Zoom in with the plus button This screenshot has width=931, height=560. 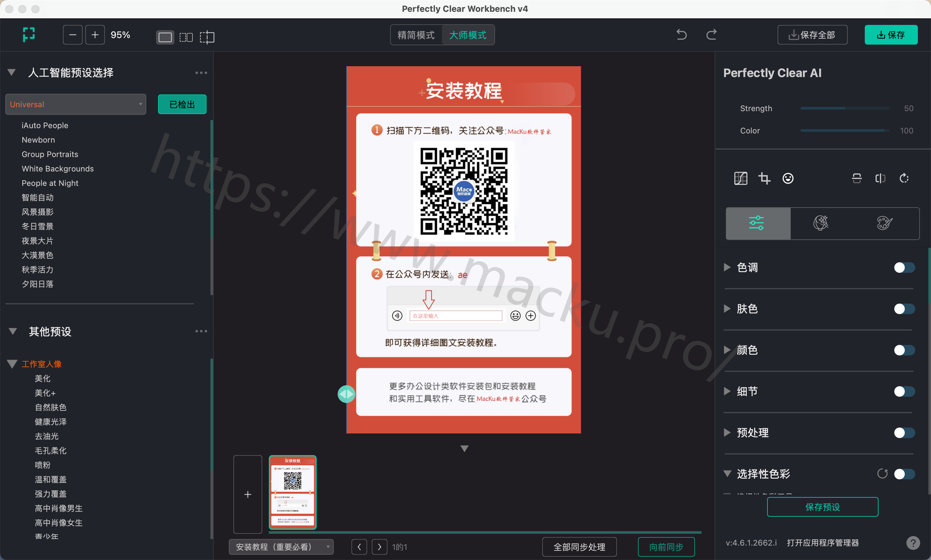(x=95, y=35)
